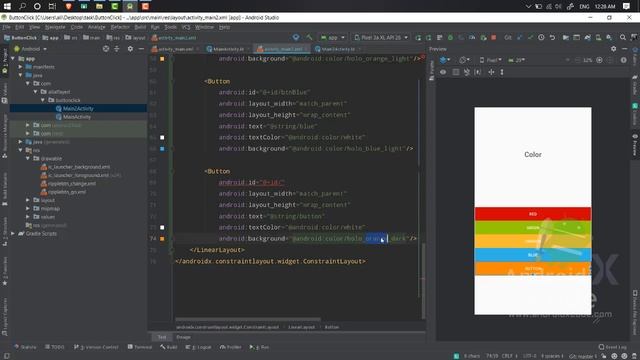The image size is (640, 360).
Task: Click the BLUE button in layout preview
Action: point(533,255)
